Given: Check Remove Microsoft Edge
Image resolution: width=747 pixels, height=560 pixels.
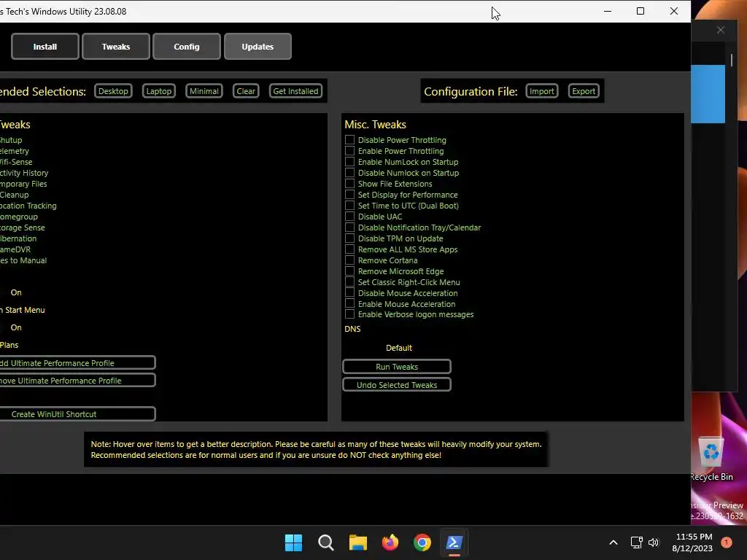Looking at the screenshot, I should 349,271.
